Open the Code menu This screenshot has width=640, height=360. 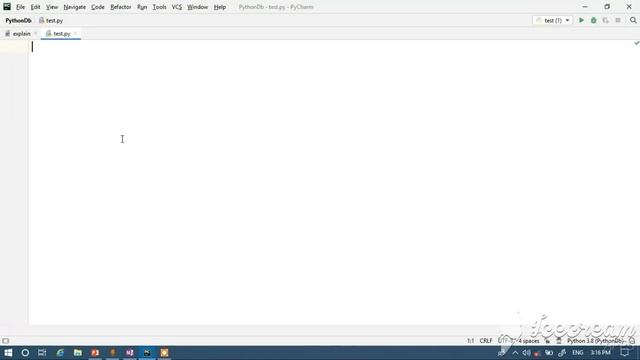tap(98, 7)
